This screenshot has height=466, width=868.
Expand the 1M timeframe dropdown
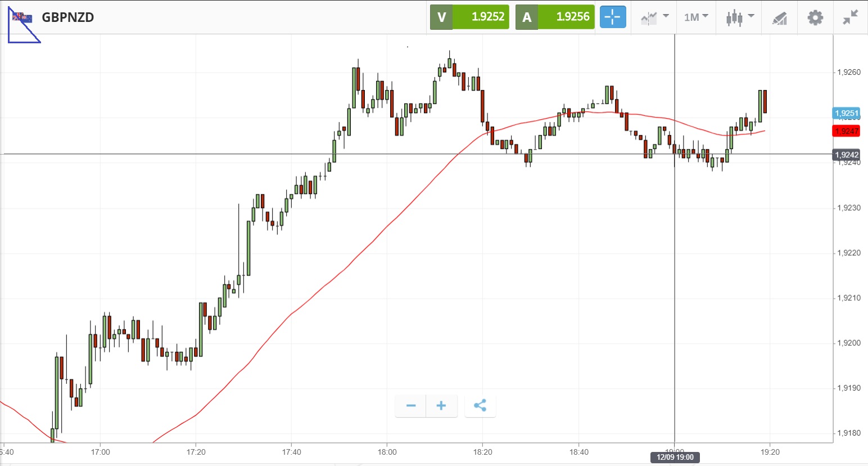click(x=695, y=17)
